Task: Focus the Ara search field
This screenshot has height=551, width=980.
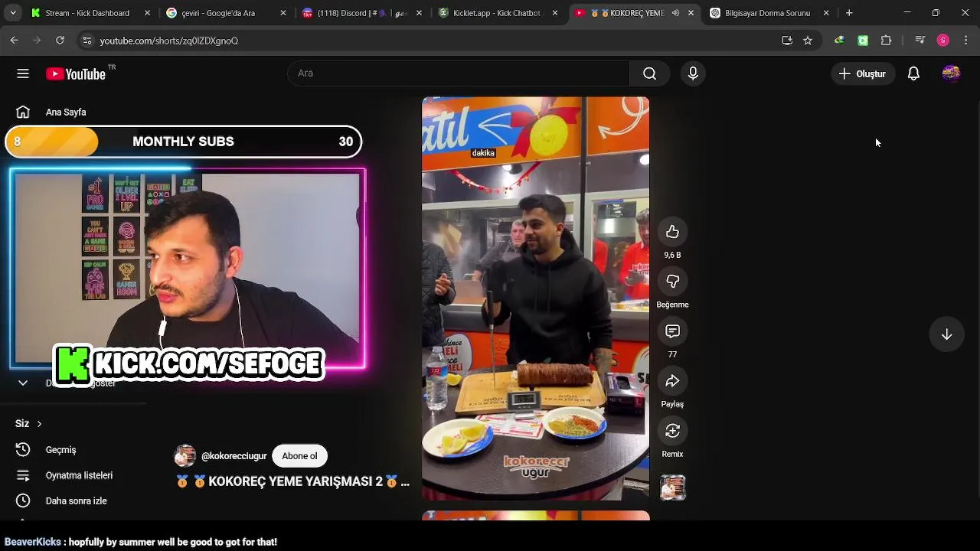Action: click(x=459, y=73)
